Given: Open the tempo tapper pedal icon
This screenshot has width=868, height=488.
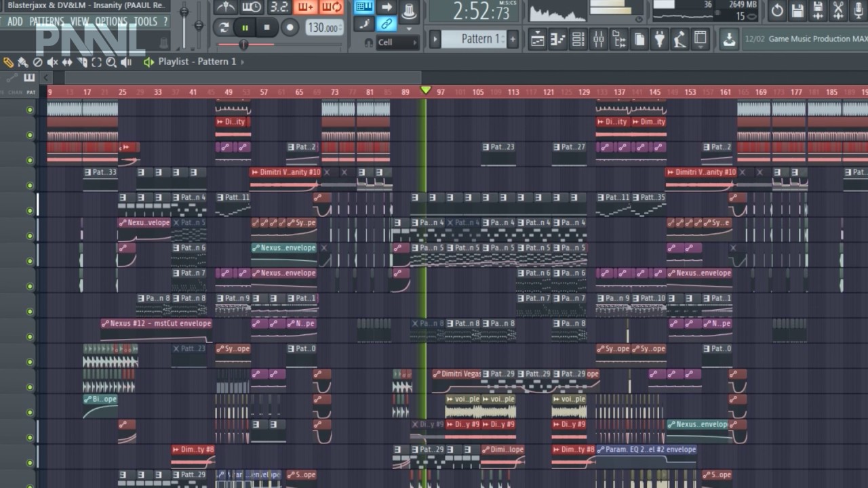Looking at the screenshot, I should tap(679, 39).
